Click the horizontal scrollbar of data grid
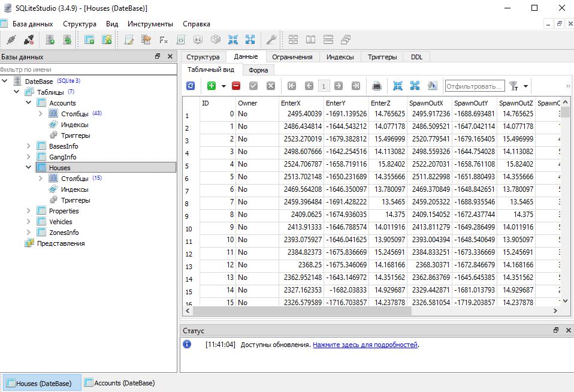The width and height of the screenshot is (574, 392). click(302, 310)
